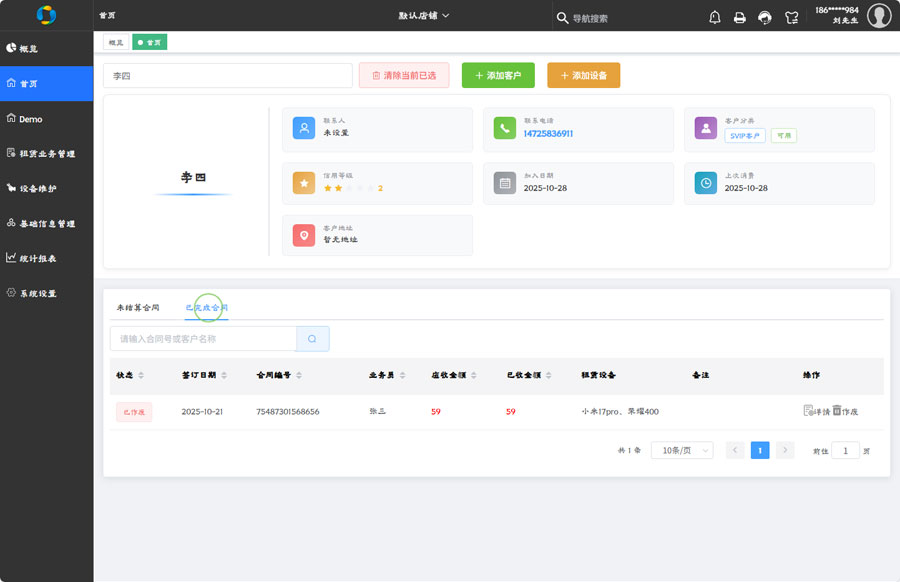Viewport: 900px width, 582px height.
Task: Click the 清除当前已选 button
Action: [404, 75]
